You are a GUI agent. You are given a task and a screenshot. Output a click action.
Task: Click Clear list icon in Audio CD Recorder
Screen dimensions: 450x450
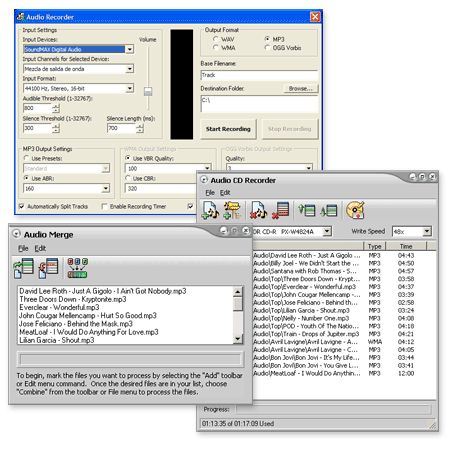[x=280, y=211]
